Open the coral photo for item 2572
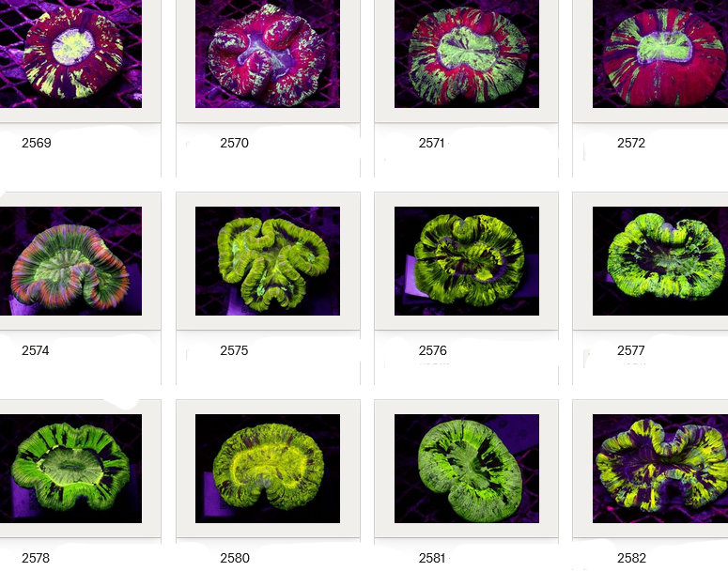The width and height of the screenshot is (728, 587). (660, 53)
